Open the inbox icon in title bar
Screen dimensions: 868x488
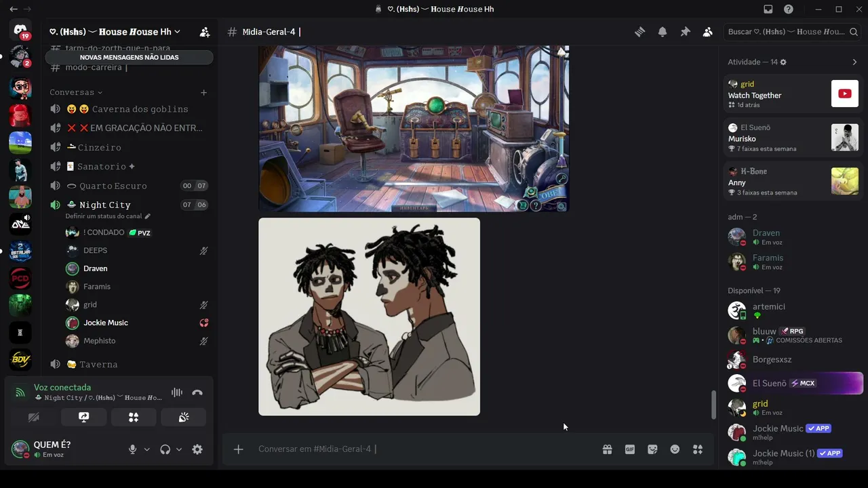coord(768,9)
